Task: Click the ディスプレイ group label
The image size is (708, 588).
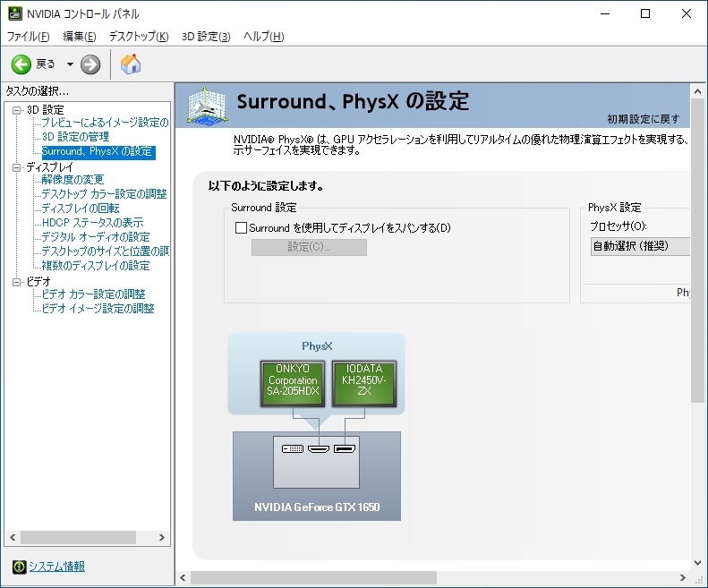Action: click(49, 167)
